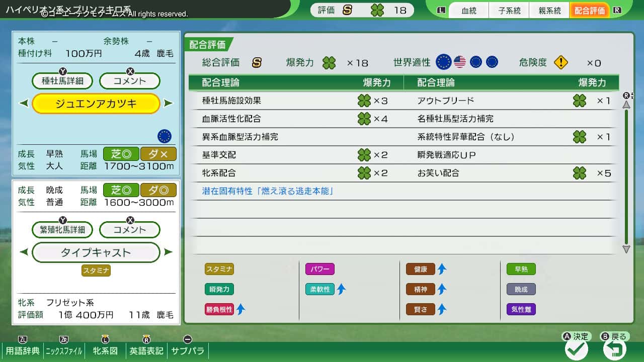644x362 pixels.
Task: Toggle the スタミナ badge under タイプキャスト
Action: pos(96,271)
